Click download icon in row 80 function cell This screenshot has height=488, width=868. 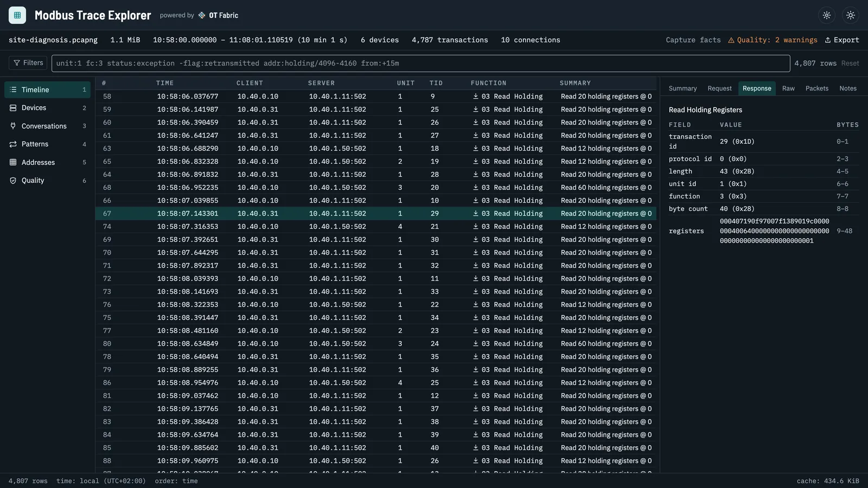point(476,344)
